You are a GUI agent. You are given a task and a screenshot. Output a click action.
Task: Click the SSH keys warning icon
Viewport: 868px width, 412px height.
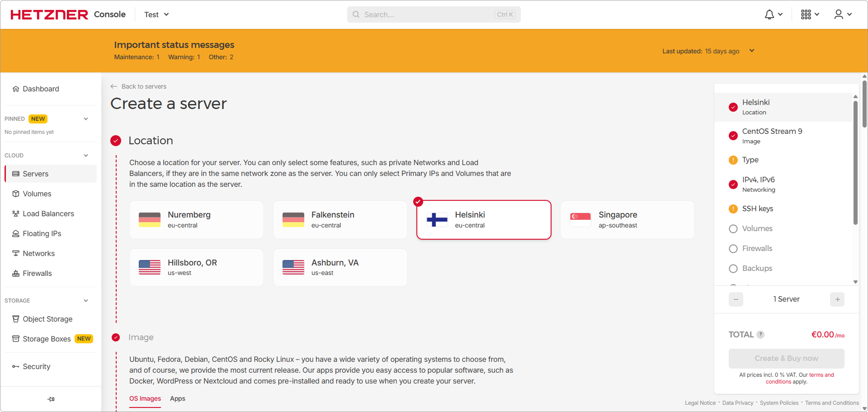tap(733, 209)
